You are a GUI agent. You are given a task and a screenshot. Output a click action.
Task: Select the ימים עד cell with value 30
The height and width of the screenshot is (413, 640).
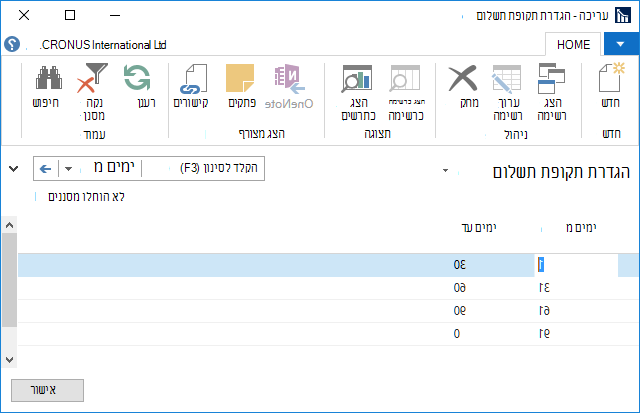pos(459,265)
